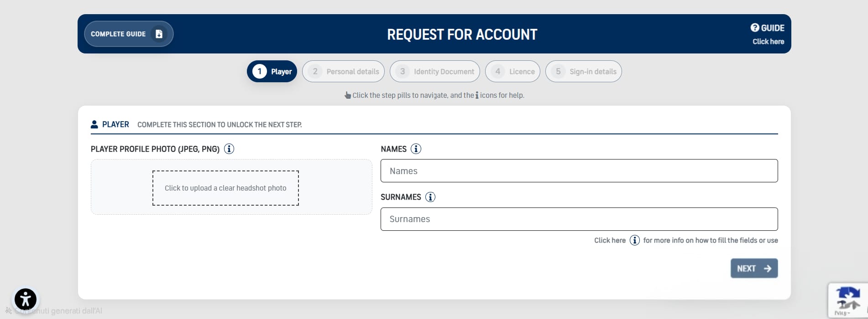
Task: Follow the 'Click here' guide link in the header
Action: [x=768, y=42]
